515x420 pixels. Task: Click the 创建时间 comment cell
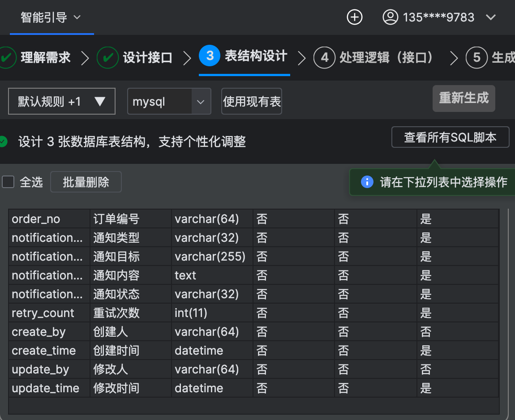(131, 351)
